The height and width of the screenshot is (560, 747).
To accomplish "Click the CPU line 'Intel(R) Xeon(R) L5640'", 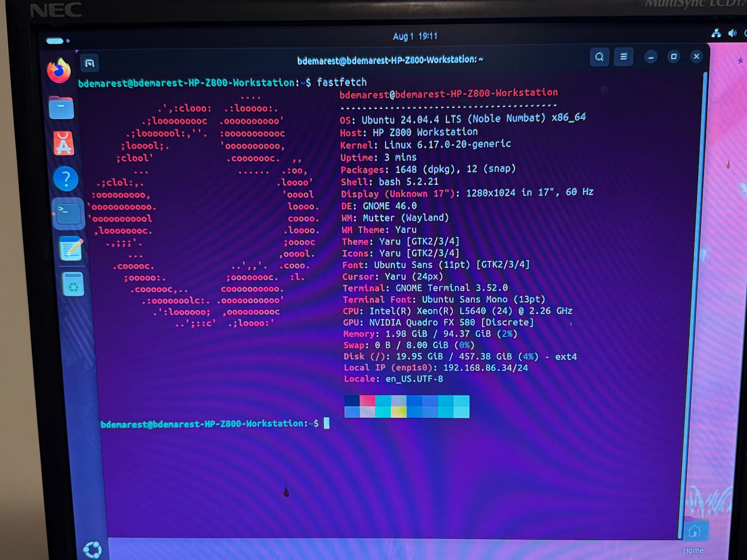I will [x=458, y=311].
